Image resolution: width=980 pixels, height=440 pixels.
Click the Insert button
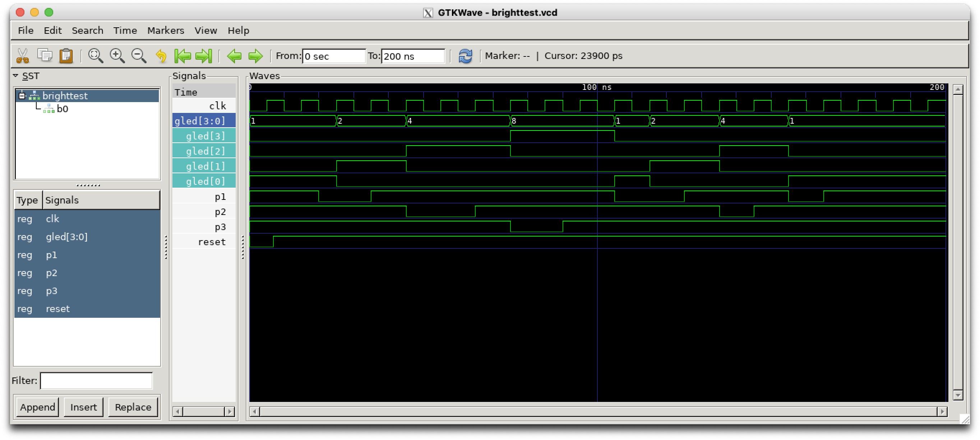coord(84,407)
